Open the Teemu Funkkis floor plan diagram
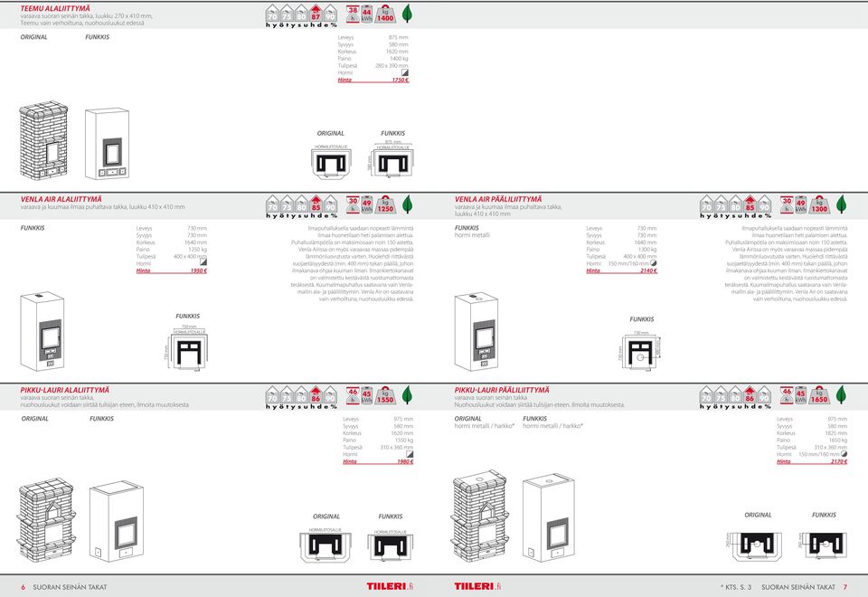This screenshot has height=597, width=868. [391, 160]
